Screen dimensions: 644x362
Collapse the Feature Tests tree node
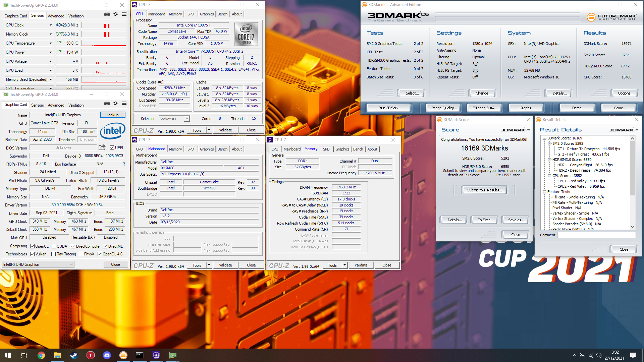click(x=544, y=192)
